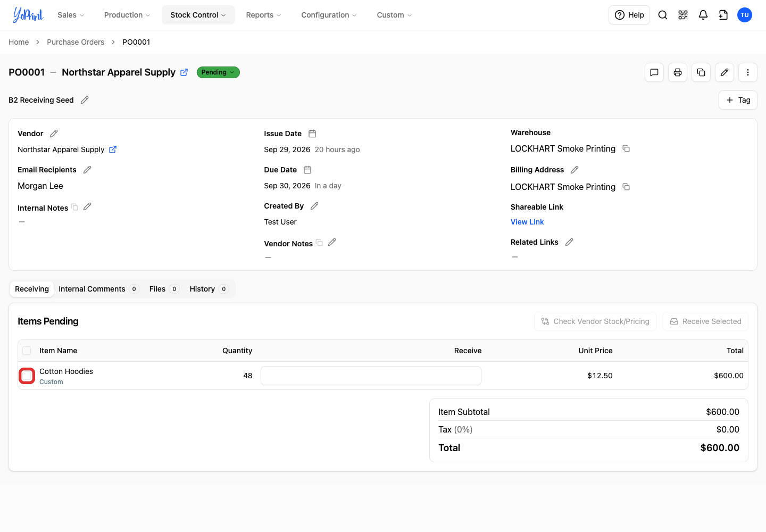Open the comment icon button for PO0001

coord(654,72)
